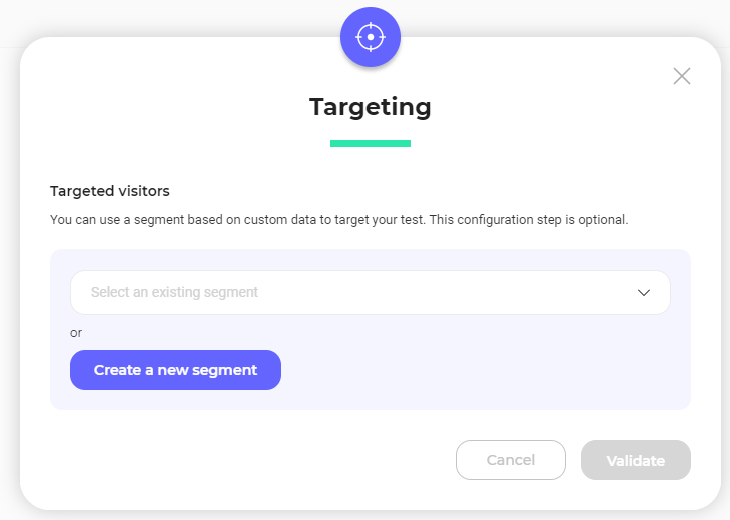Image resolution: width=730 pixels, height=520 pixels.
Task: Cancel the targeting configuration
Action: pyautogui.click(x=511, y=460)
